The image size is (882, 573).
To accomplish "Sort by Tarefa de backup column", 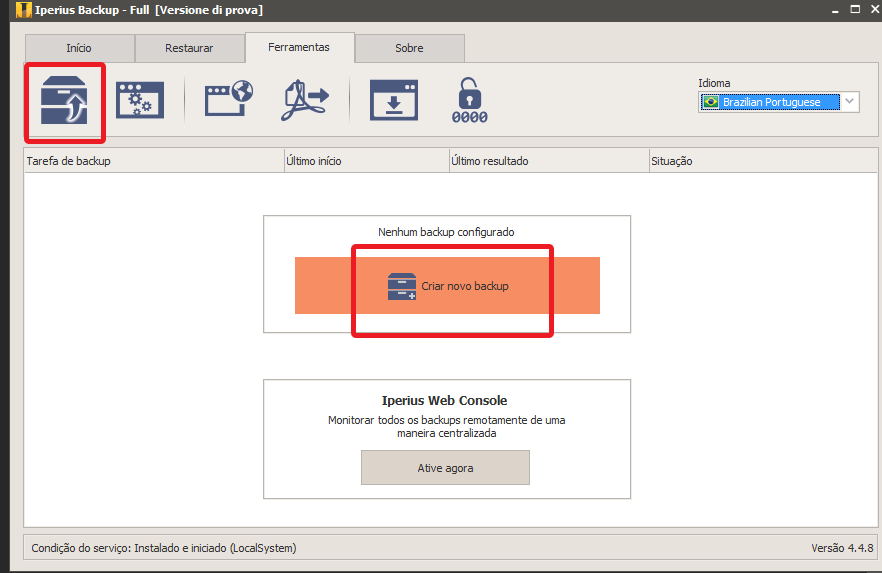I will point(154,161).
